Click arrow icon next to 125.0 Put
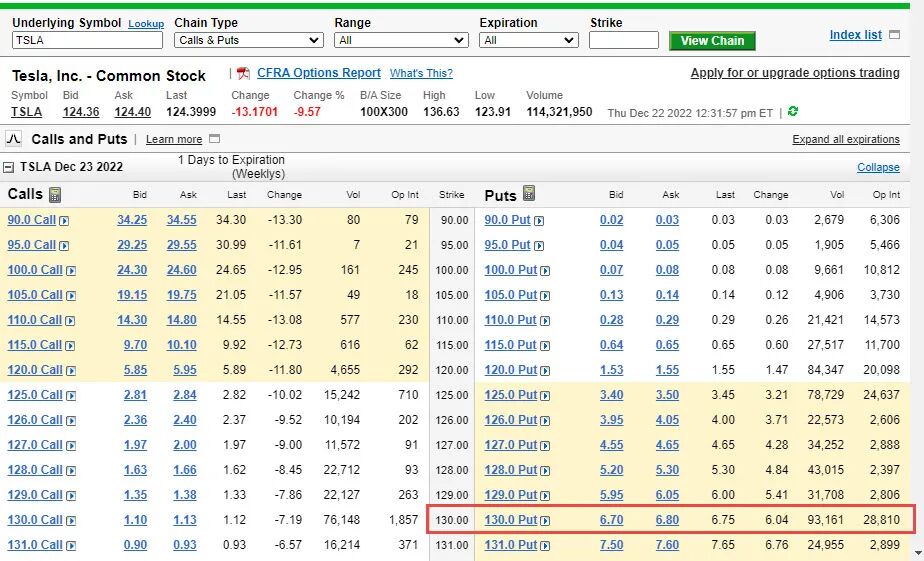This screenshot has height=561, width=924. (x=545, y=396)
